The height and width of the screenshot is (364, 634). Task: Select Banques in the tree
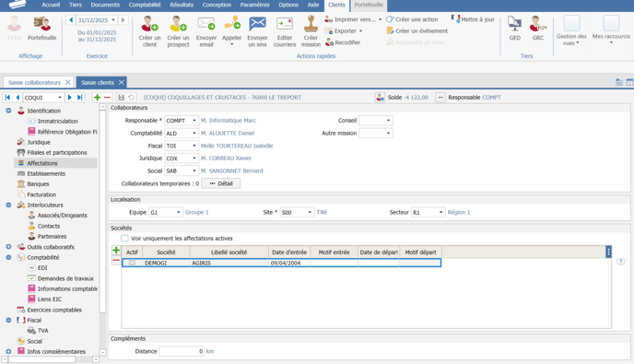38,184
